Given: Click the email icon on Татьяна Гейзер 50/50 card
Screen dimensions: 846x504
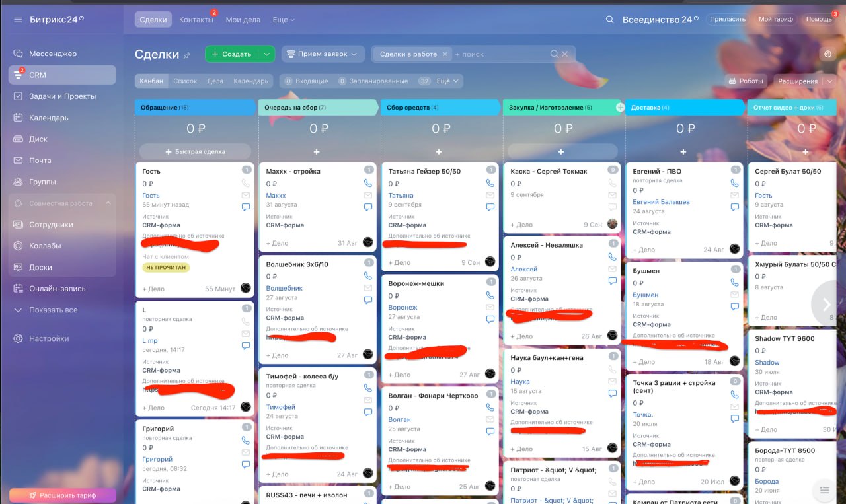Looking at the screenshot, I should [x=490, y=196].
